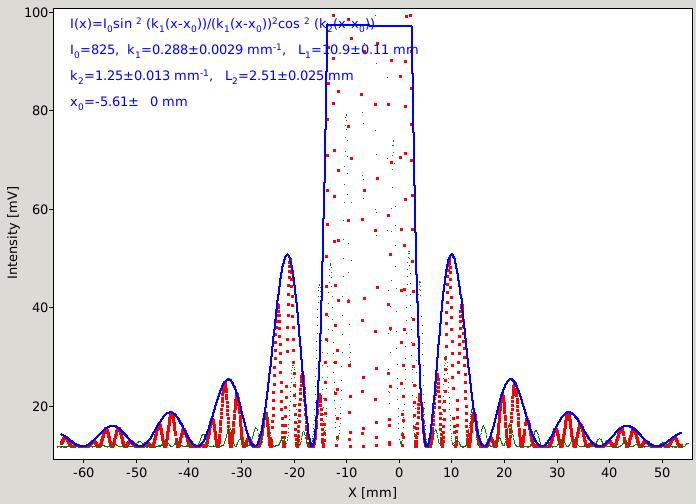Click the L1=10.9±0.11 mm value
Image resolution: width=696 pixels, height=504 pixels.
[358, 50]
